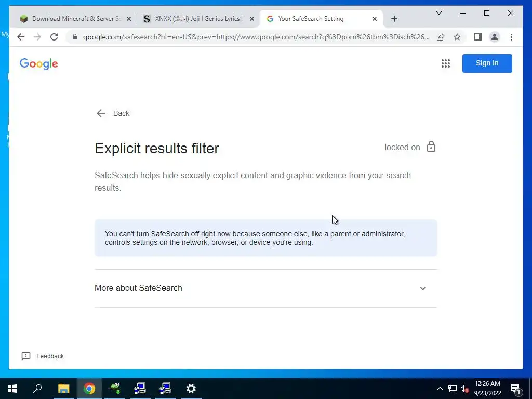Open Google apps grid
The image size is (532, 399).
click(445, 63)
